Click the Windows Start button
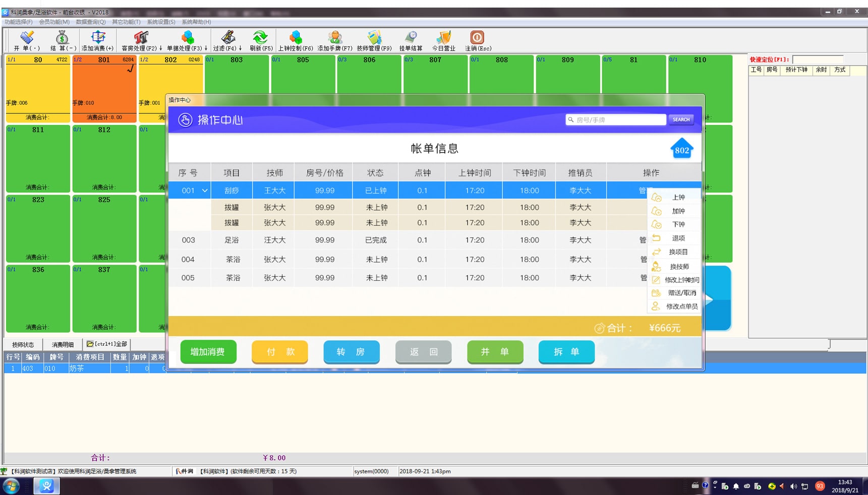The height and width of the screenshot is (495, 868). coord(11,486)
